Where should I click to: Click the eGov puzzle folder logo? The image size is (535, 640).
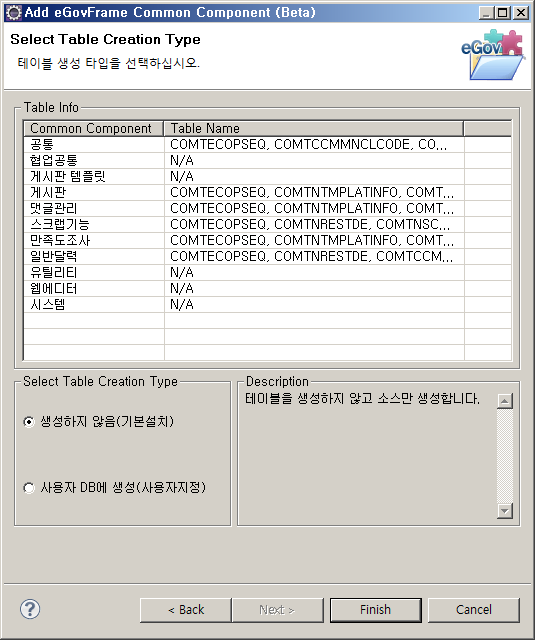point(493,55)
